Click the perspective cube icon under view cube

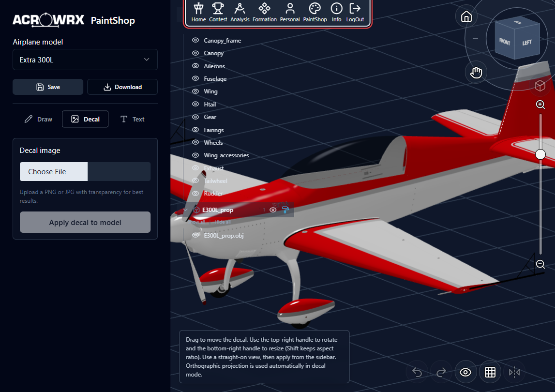pos(540,86)
